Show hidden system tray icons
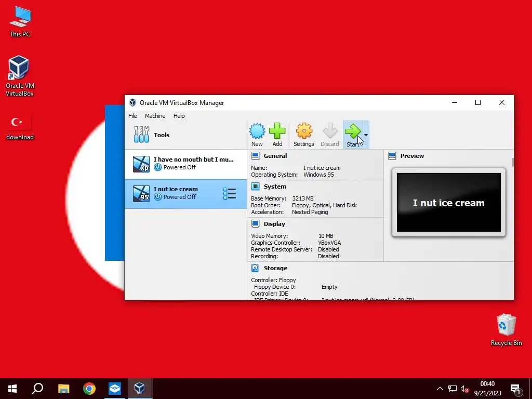The image size is (532, 399). (x=440, y=389)
